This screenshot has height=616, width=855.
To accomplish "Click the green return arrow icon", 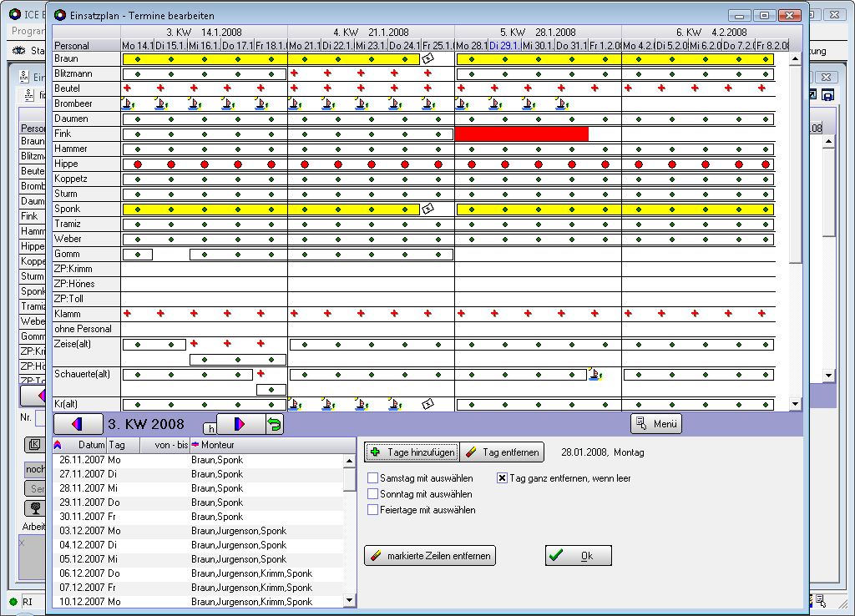I will click(274, 424).
